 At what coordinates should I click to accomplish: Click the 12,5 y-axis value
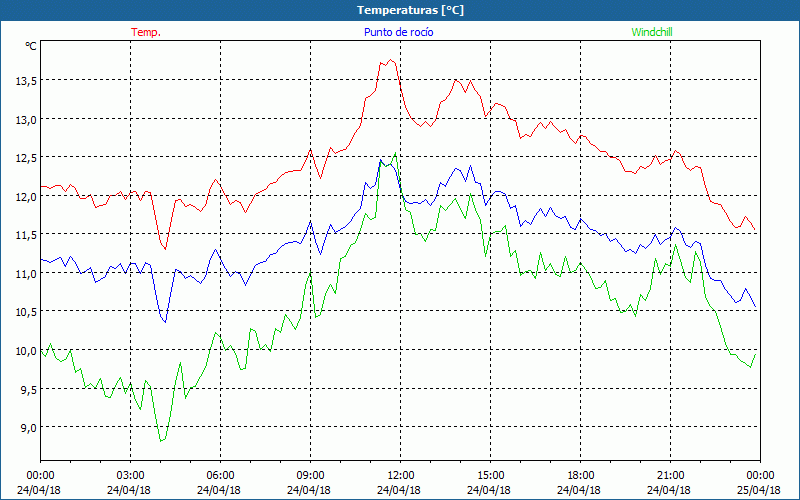[x=26, y=158]
